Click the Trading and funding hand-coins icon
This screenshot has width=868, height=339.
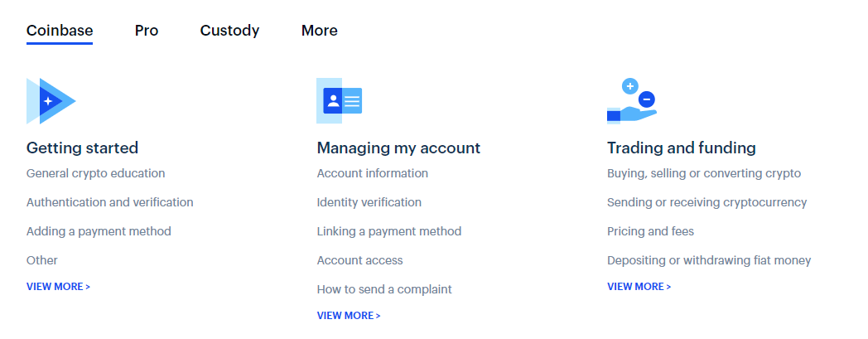click(631, 101)
